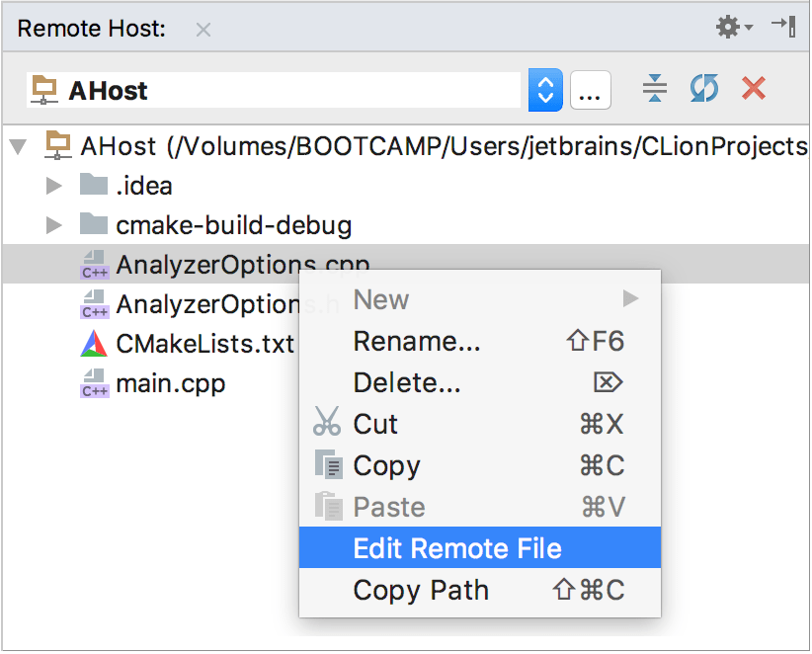
Task: Expand the .idea folder
Action: point(54,184)
